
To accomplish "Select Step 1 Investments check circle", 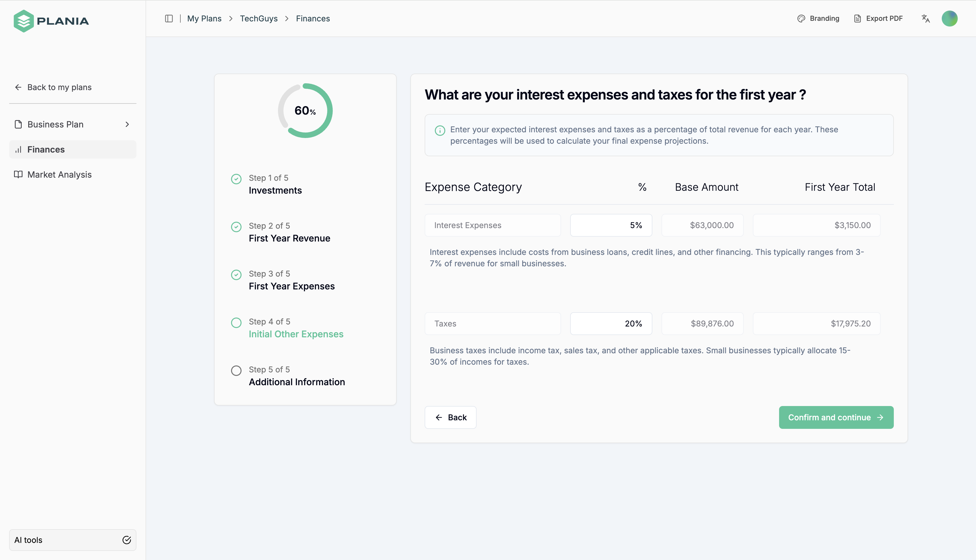I will (236, 179).
